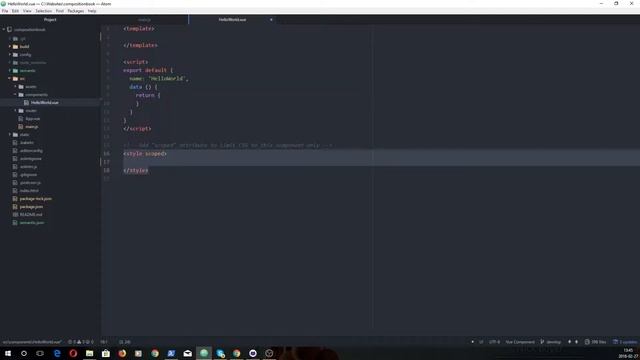The height and width of the screenshot is (360, 640).
Task: Place cursor on the <template> opening line
Action: click(x=139, y=29)
